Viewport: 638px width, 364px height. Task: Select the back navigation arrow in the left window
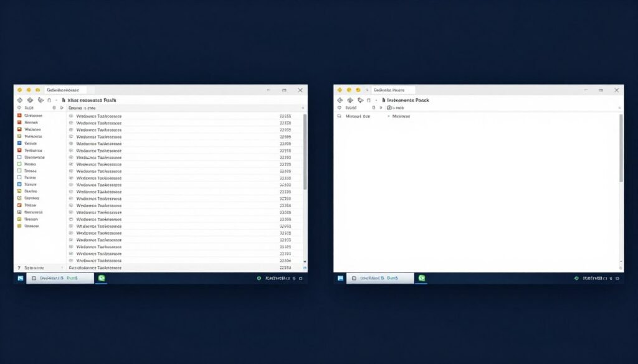[20, 100]
